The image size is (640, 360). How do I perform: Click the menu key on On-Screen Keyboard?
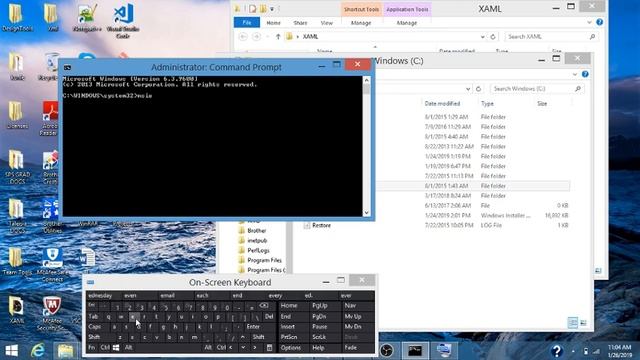coord(269,348)
